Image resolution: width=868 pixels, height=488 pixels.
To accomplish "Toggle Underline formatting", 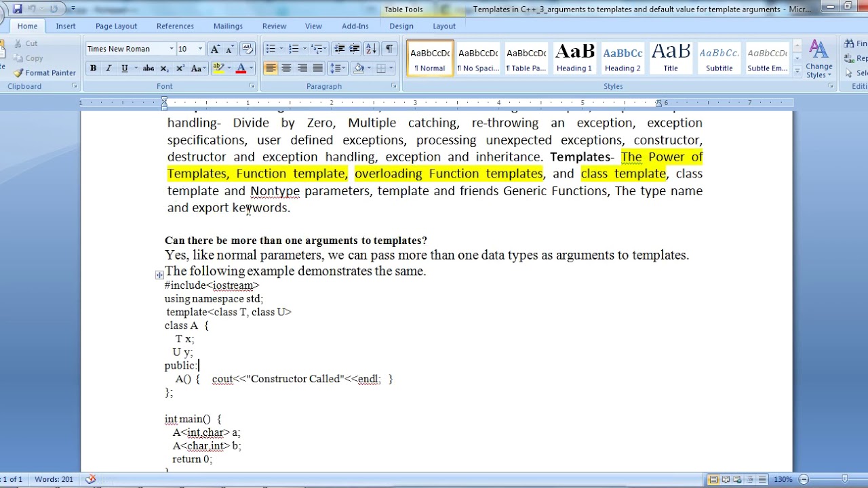I will pos(124,68).
